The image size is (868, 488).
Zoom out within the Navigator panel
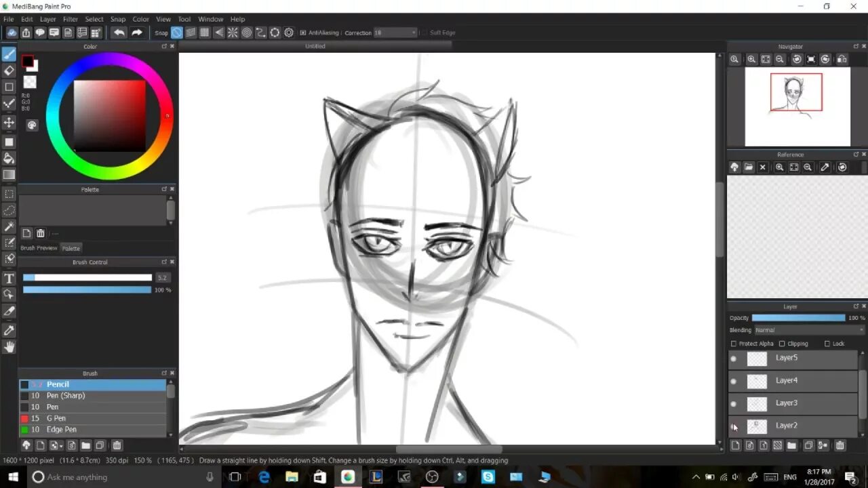point(780,60)
